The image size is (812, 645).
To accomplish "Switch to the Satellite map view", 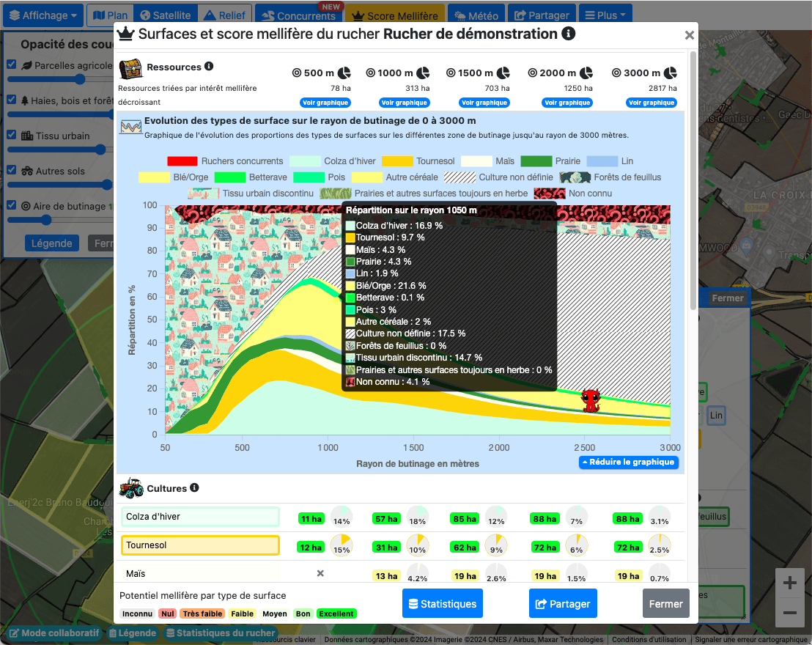I will pyautogui.click(x=166, y=15).
